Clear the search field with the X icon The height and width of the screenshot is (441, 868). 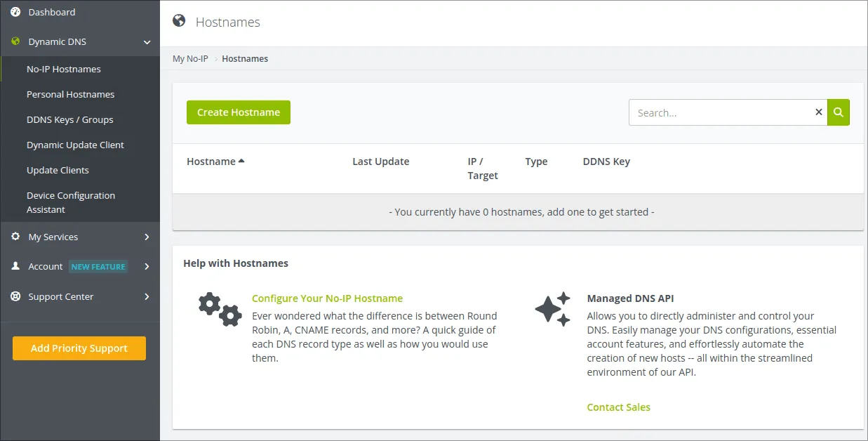(818, 112)
